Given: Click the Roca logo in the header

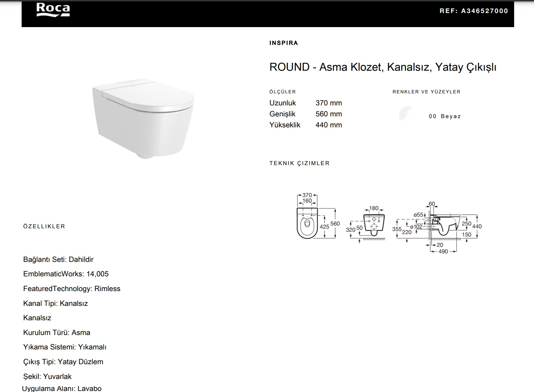Looking at the screenshot, I should point(53,10).
